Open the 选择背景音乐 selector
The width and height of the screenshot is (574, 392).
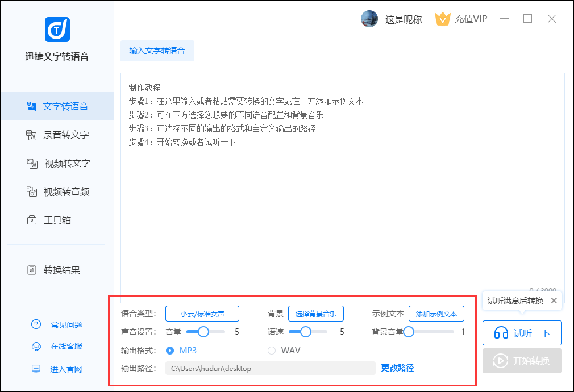tap(315, 314)
